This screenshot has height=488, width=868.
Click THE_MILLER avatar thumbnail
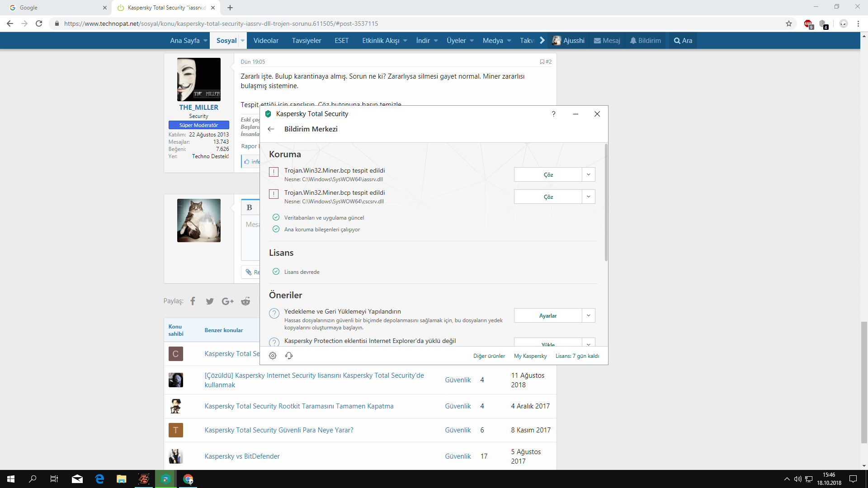199,80
